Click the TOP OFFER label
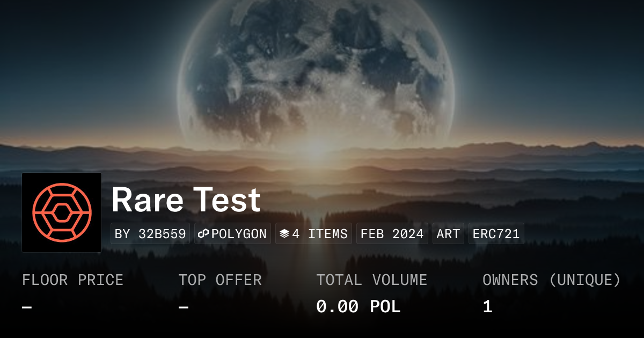The height and width of the screenshot is (338, 644). (x=220, y=280)
